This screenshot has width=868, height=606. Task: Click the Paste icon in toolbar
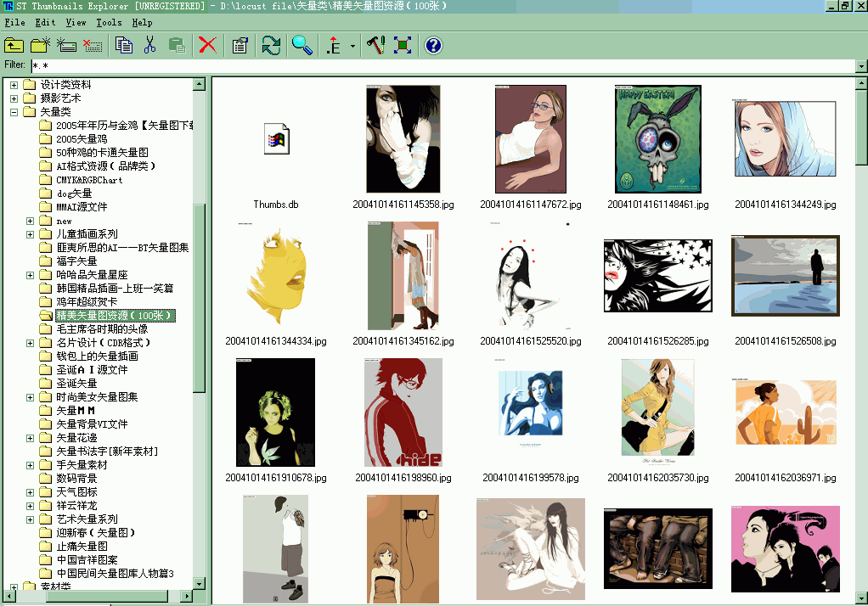click(177, 45)
